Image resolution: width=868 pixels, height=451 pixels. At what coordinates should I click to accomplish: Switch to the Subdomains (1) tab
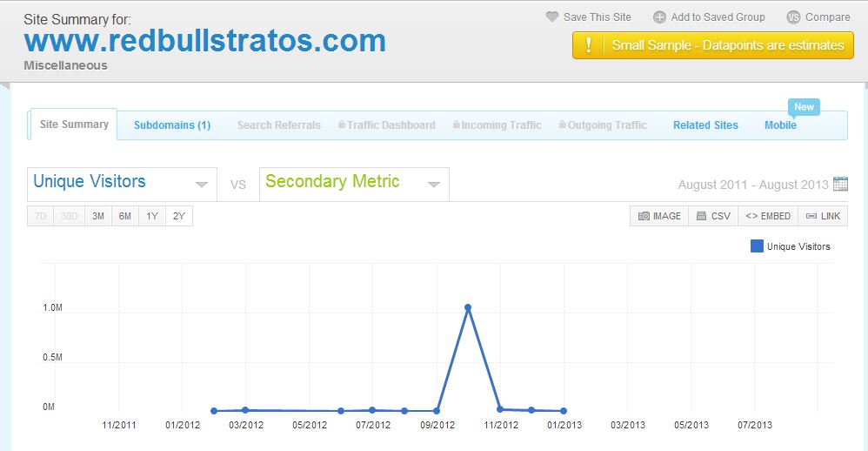point(172,125)
